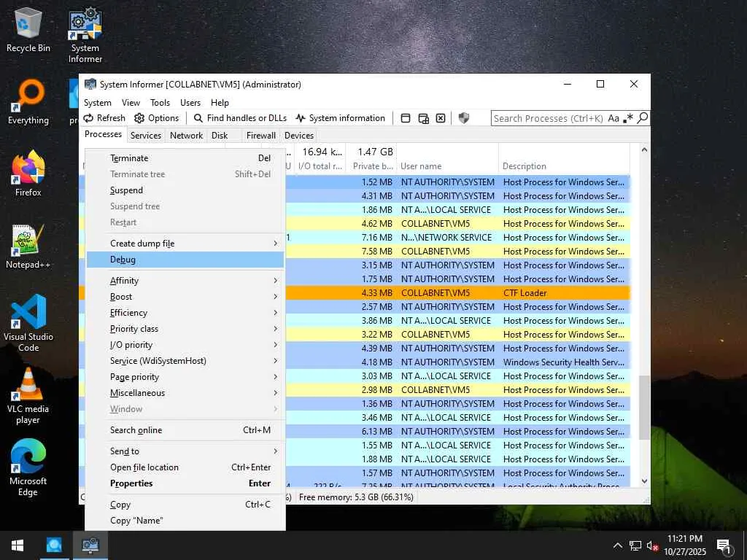Sort by User name column header

[447, 166]
